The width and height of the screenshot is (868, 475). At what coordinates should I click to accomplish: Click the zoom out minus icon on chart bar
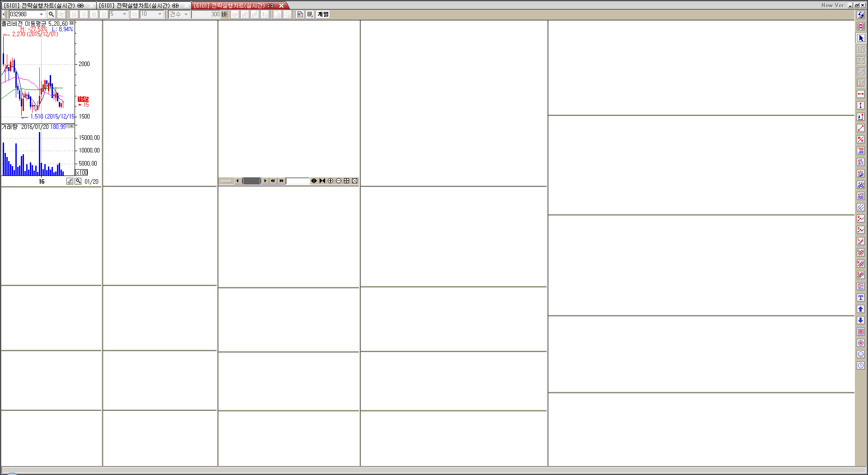click(339, 181)
